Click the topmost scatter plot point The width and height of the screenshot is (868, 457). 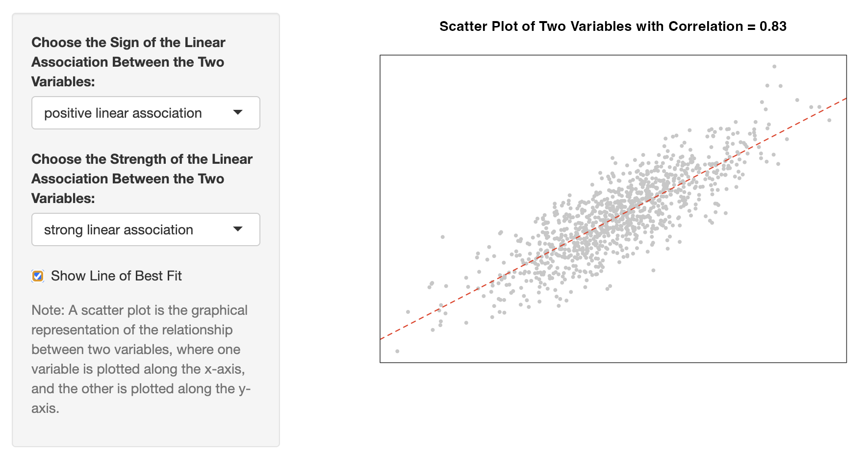[x=774, y=66]
